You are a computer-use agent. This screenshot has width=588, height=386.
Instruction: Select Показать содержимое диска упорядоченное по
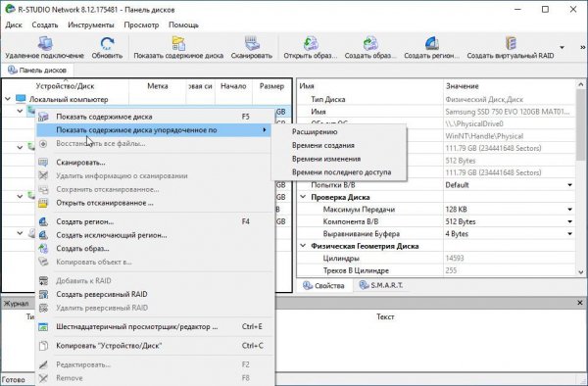click(154, 130)
